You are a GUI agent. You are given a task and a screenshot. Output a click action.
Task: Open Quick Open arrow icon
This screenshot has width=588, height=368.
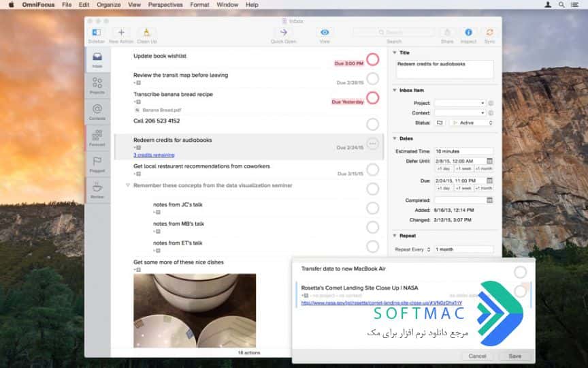[284, 33]
